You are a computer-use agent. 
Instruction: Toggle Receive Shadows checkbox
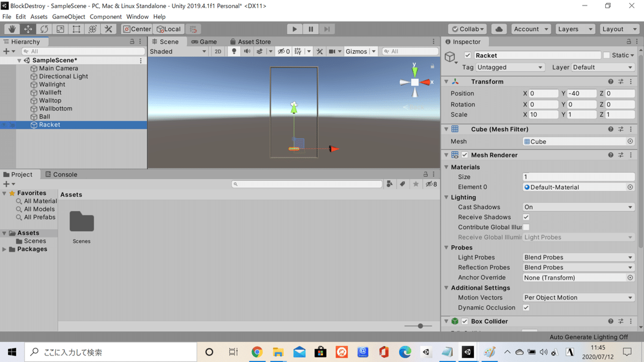pos(526,217)
